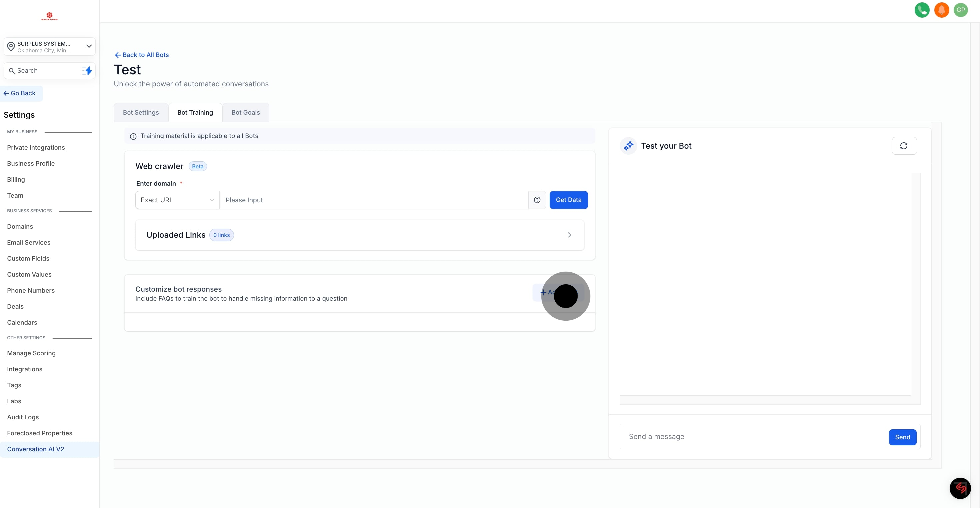Open the Surplus System location switcher
The width and height of the screenshot is (980, 508).
[x=49, y=47]
